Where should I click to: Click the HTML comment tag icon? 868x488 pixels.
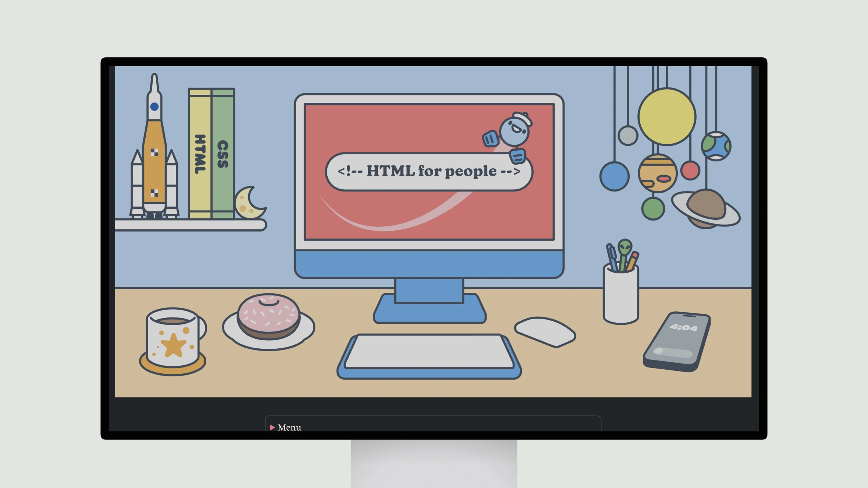coord(425,171)
